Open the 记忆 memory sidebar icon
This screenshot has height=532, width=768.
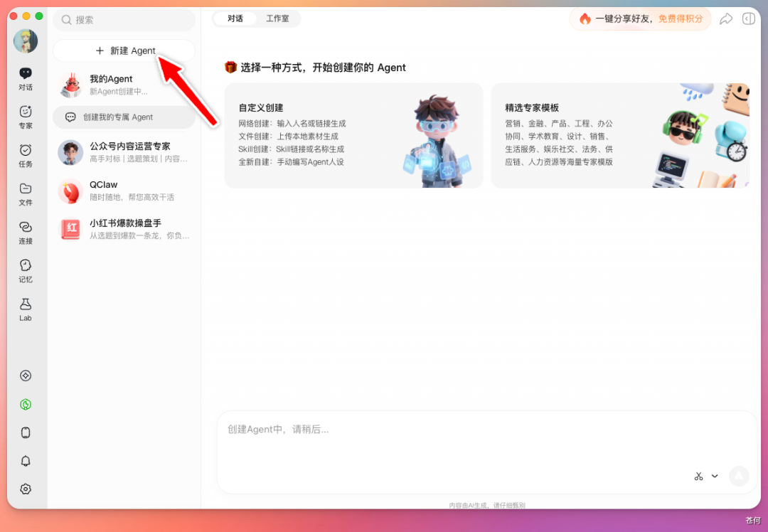pos(26,271)
